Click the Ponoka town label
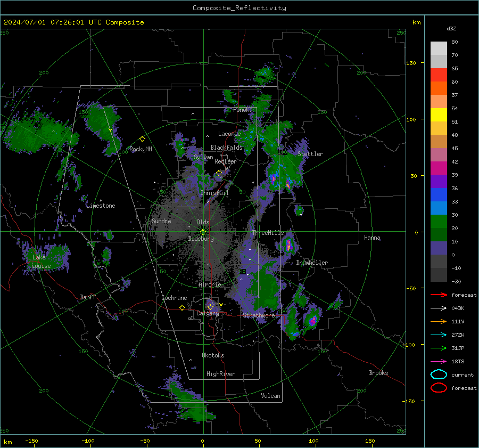This screenshot has height=448, width=479. (243, 110)
